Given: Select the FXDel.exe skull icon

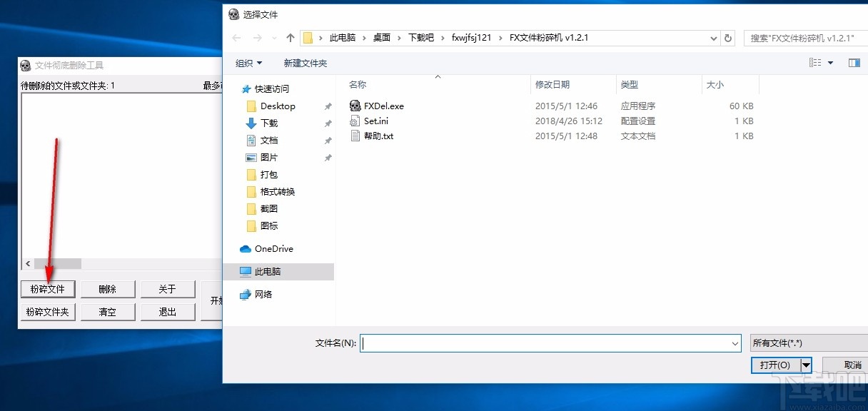Looking at the screenshot, I should pyautogui.click(x=355, y=106).
